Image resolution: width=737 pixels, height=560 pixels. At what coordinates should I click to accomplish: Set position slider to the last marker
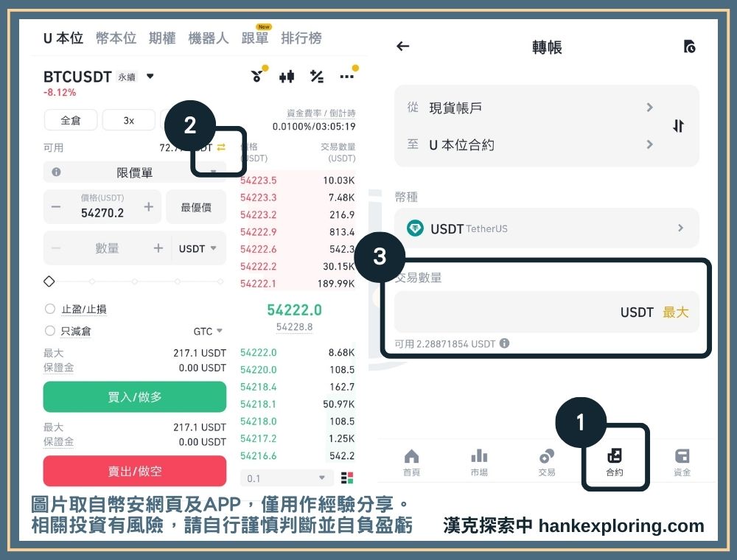[220, 281]
